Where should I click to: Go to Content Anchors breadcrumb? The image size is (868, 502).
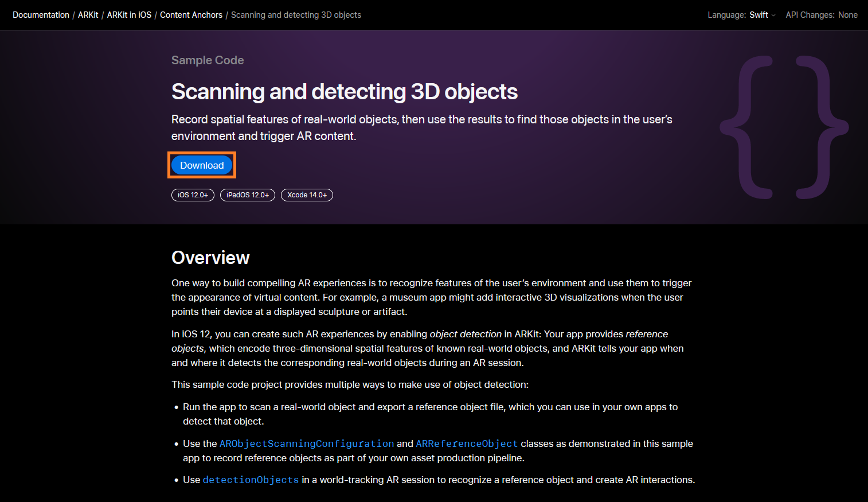(x=191, y=15)
